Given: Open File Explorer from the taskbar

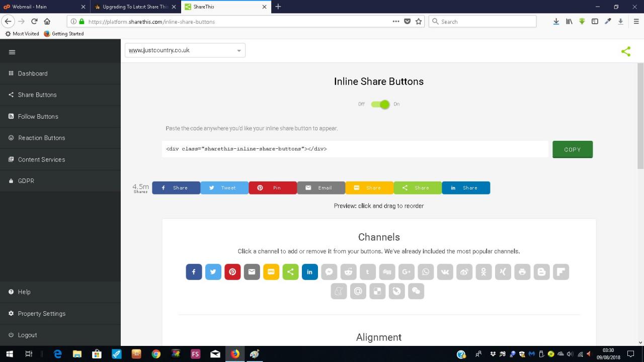Looking at the screenshot, I should [x=77, y=354].
